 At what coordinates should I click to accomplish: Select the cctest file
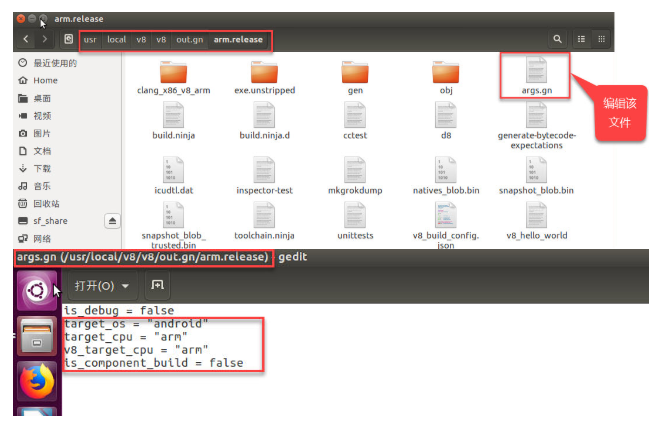pyautogui.click(x=355, y=121)
